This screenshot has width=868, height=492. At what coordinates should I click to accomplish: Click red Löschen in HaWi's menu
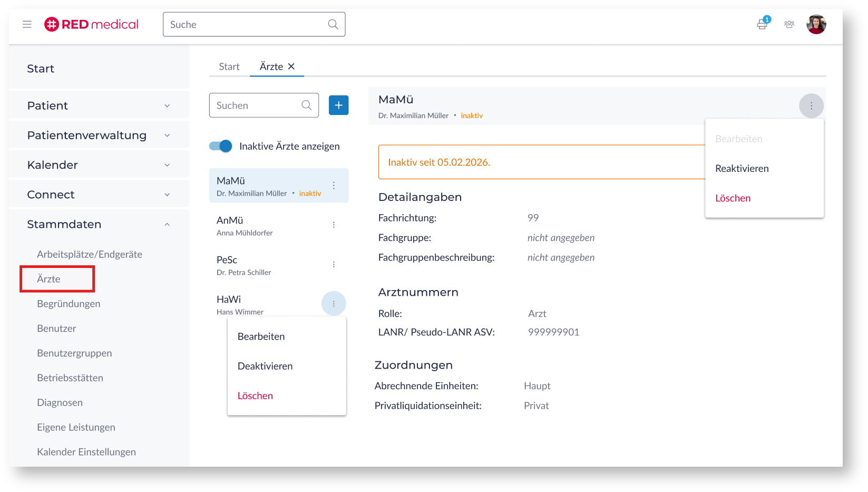(255, 395)
